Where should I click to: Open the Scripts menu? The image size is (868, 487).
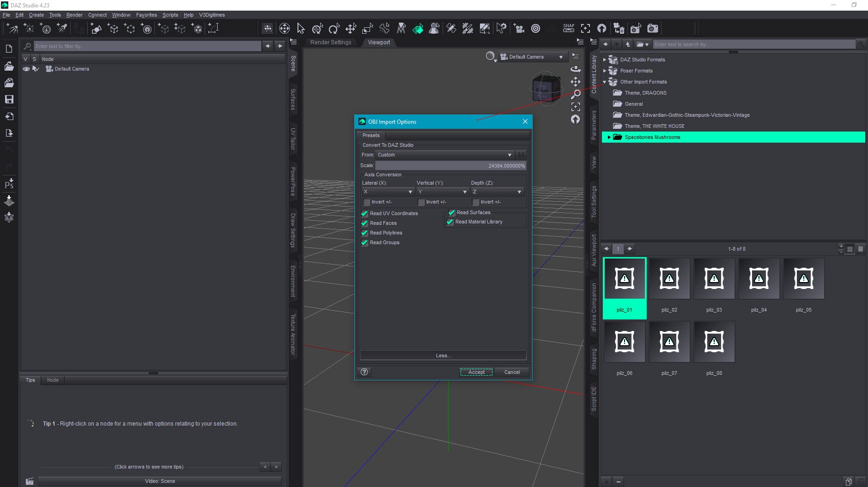click(x=170, y=15)
